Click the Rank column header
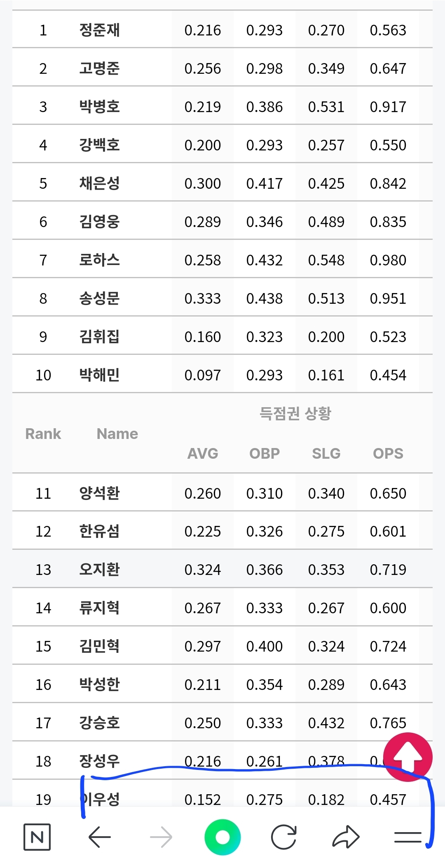Viewport: 445px width, 868px height. click(43, 434)
